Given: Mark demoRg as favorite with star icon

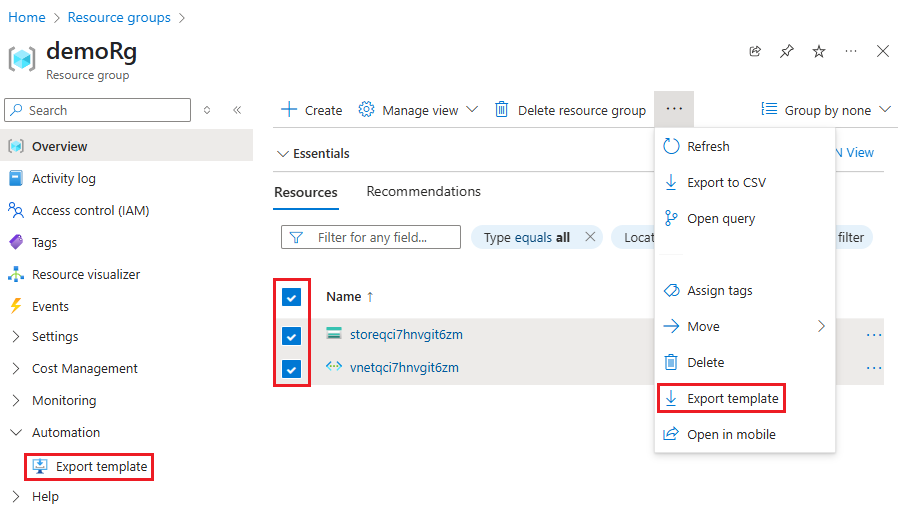Looking at the screenshot, I should tap(819, 52).
